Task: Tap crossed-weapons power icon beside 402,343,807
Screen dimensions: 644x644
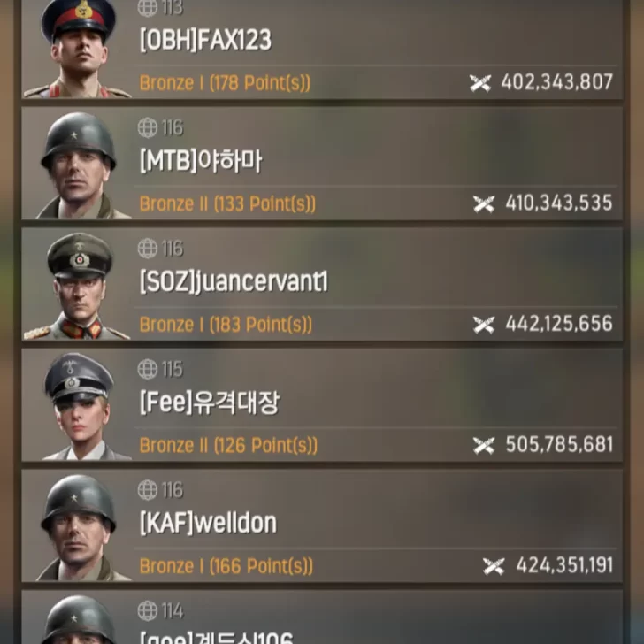Action: tap(480, 83)
